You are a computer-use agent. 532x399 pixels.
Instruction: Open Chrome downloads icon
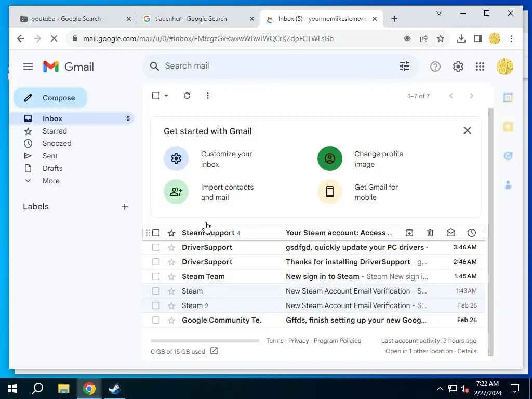coord(461,38)
